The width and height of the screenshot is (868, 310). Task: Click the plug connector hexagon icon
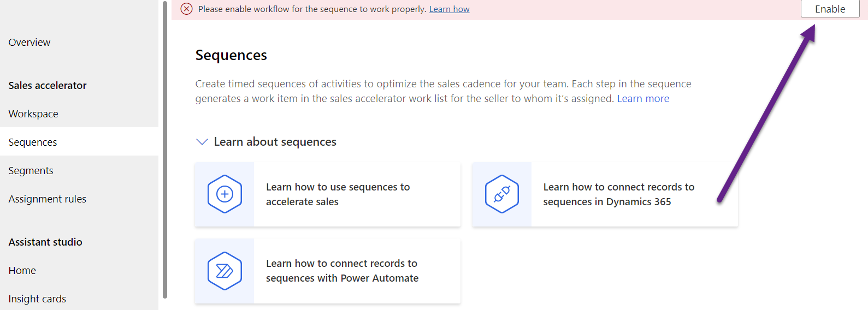coord(501,194)
